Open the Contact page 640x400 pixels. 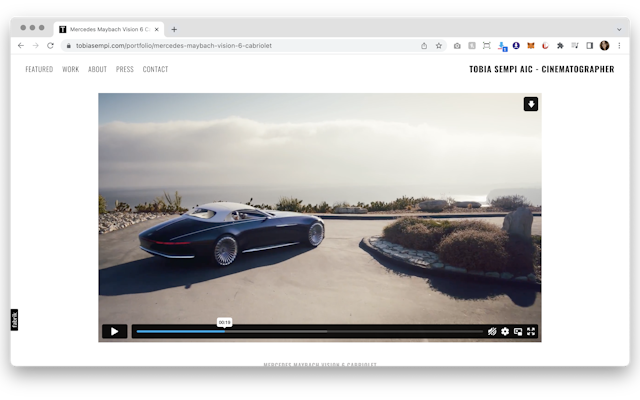[155, 70]
